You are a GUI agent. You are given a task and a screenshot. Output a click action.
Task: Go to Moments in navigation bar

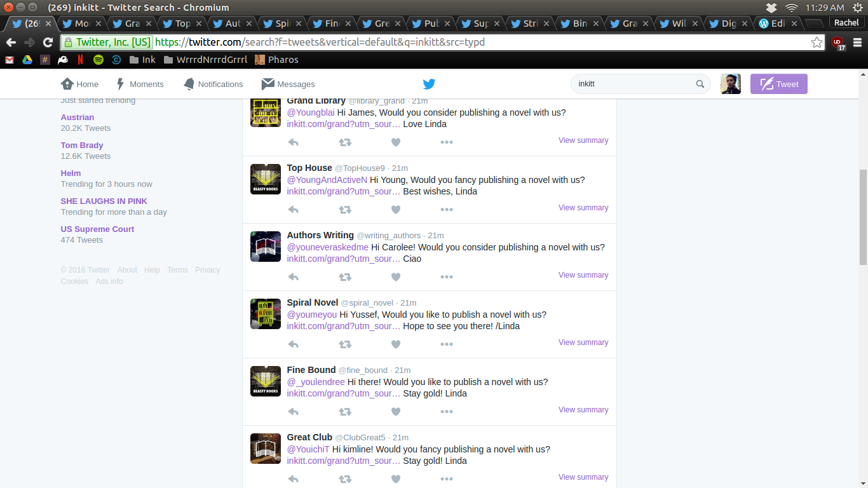point(140,84)
